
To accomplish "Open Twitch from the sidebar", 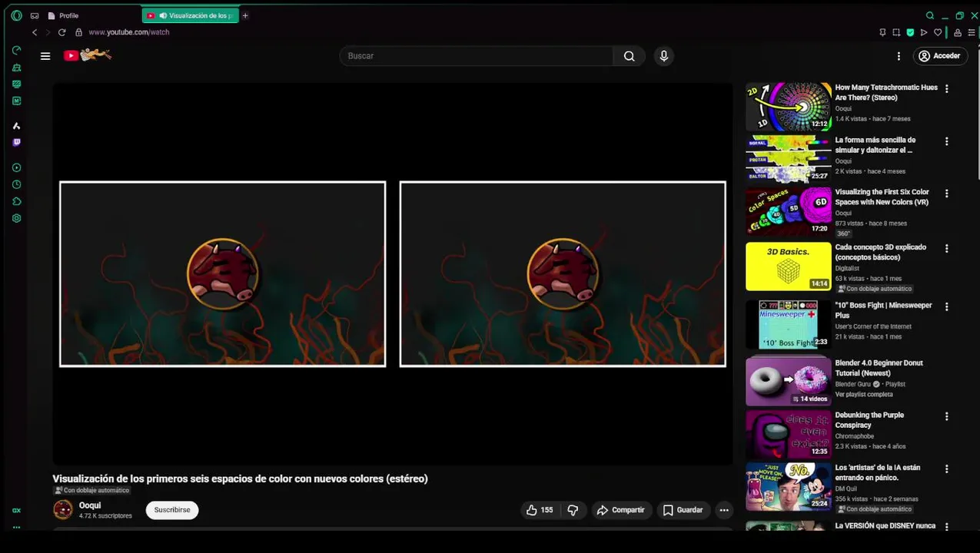I will point(16,142).
